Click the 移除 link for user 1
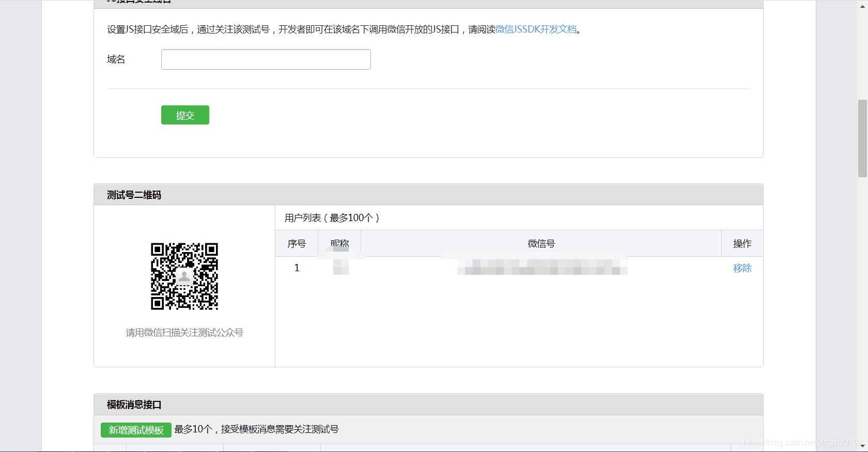868x452 pixels. (x=742, y=268)
